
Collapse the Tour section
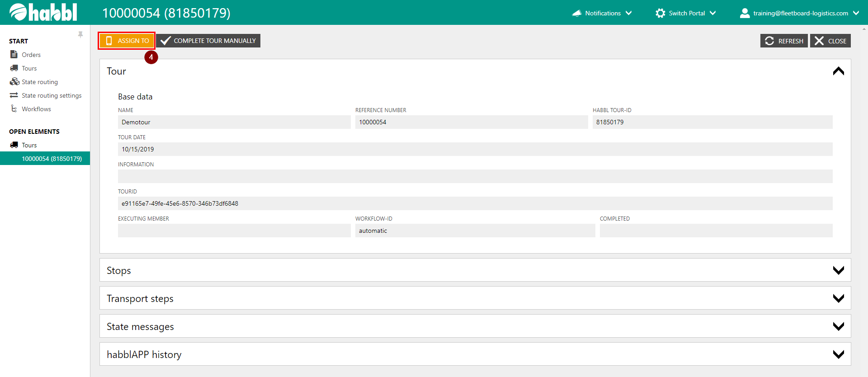838,71
